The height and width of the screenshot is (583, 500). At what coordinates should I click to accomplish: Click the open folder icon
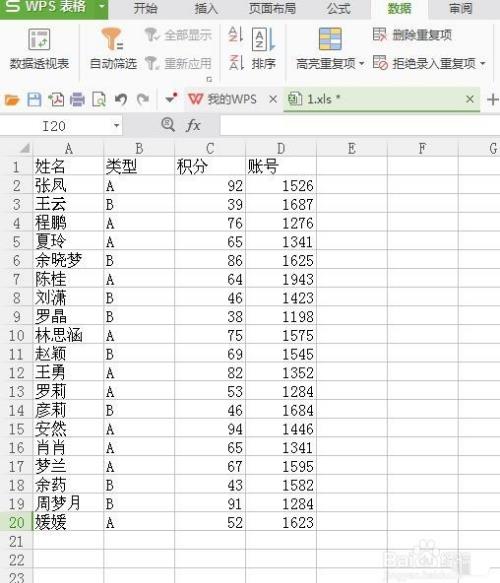point(12,100)
